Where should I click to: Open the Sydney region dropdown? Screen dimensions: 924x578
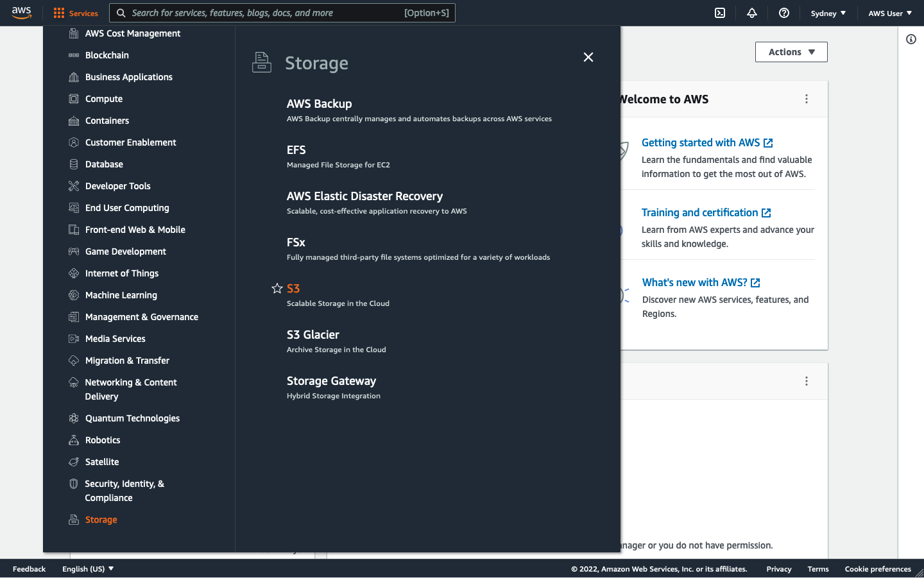[x=828, y=13]
